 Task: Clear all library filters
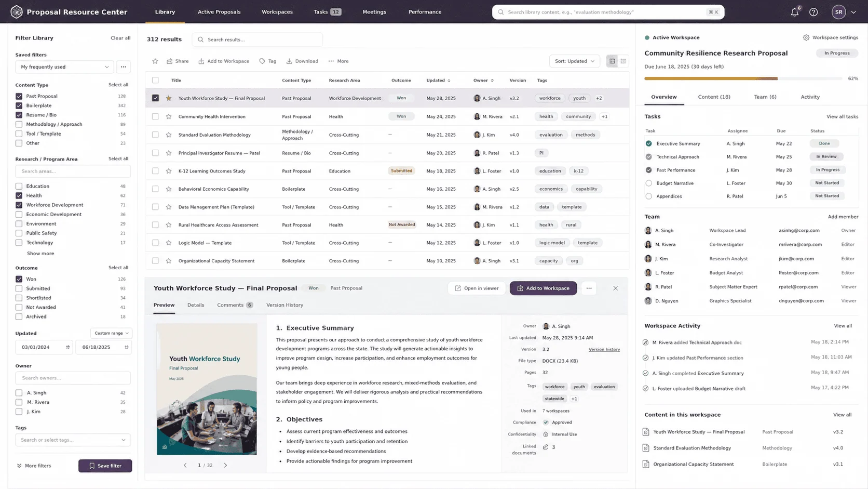(x=120, y=38)
